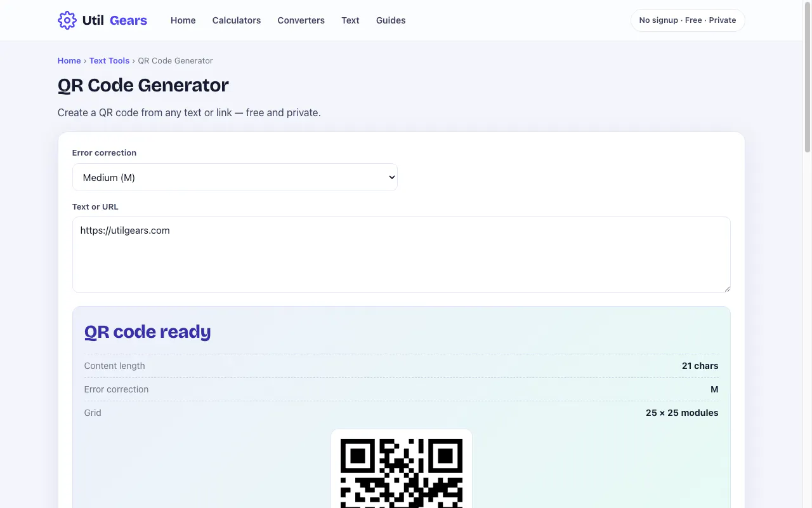The height and width of the screenshot is (508, 812).
Task: Open the Home navigation menu item
Action: click(x=183, y=20)
